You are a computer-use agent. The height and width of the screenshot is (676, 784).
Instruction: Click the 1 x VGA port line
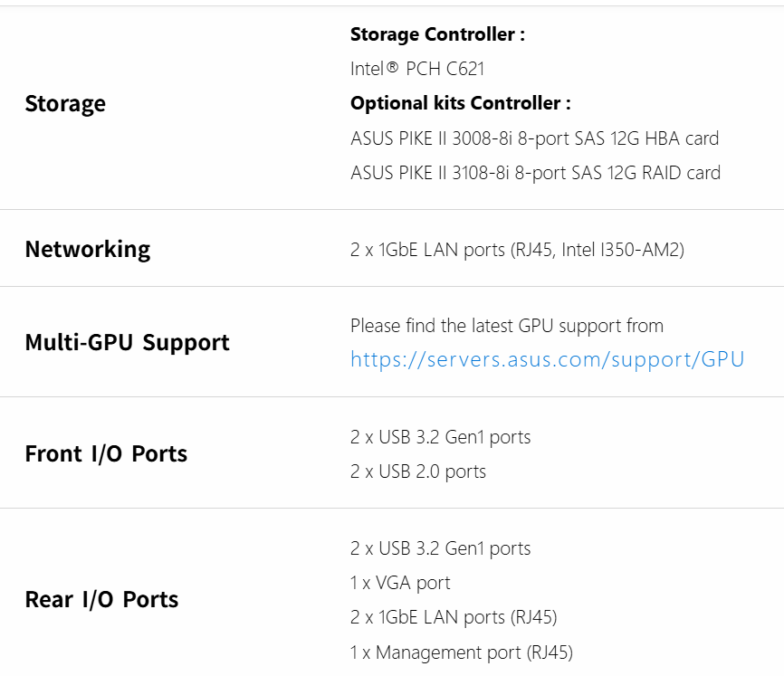click(400, 583)
